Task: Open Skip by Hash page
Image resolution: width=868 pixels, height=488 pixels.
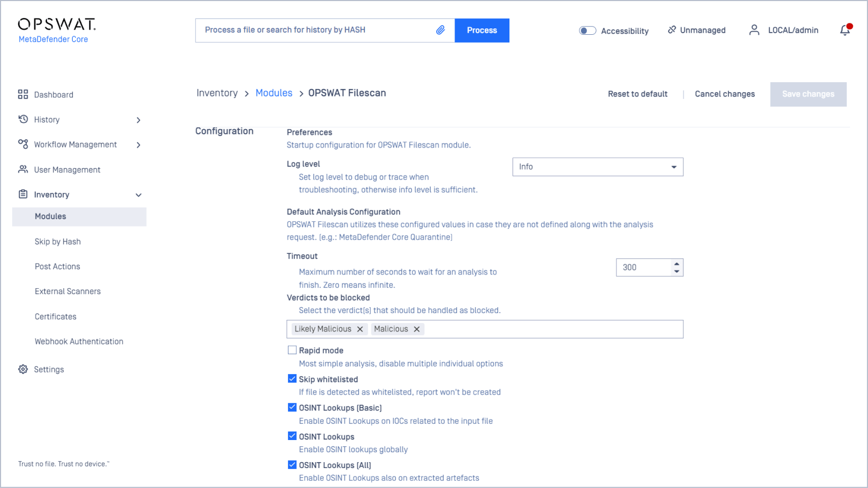Action: click(x=57, y=241)
